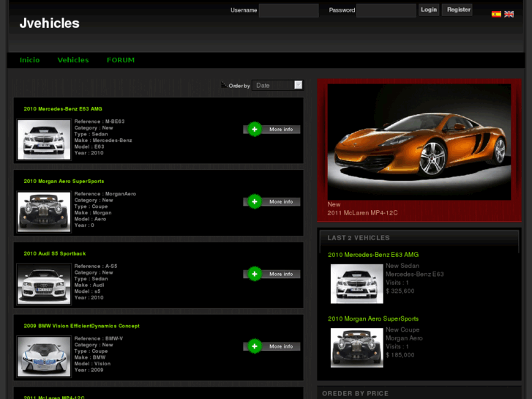Click green plus icon for Morgan Aero SuperSports
532x399 pixels.
(x=255, y=201)
